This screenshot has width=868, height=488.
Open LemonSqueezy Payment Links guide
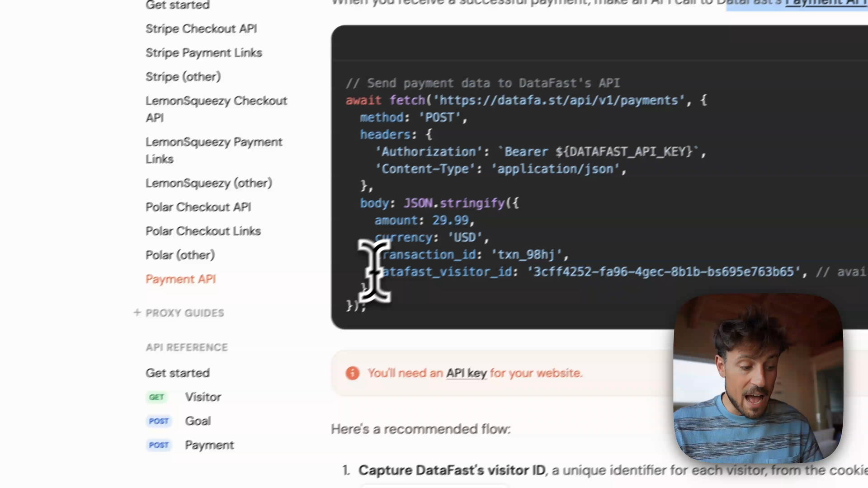coord(214,150)
